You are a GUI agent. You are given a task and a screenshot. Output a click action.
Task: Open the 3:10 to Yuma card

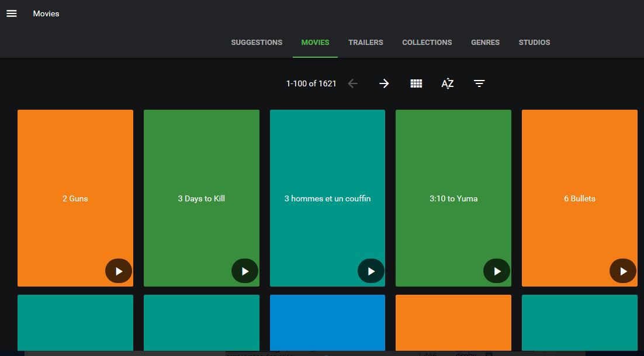click(x=453, y=175)
